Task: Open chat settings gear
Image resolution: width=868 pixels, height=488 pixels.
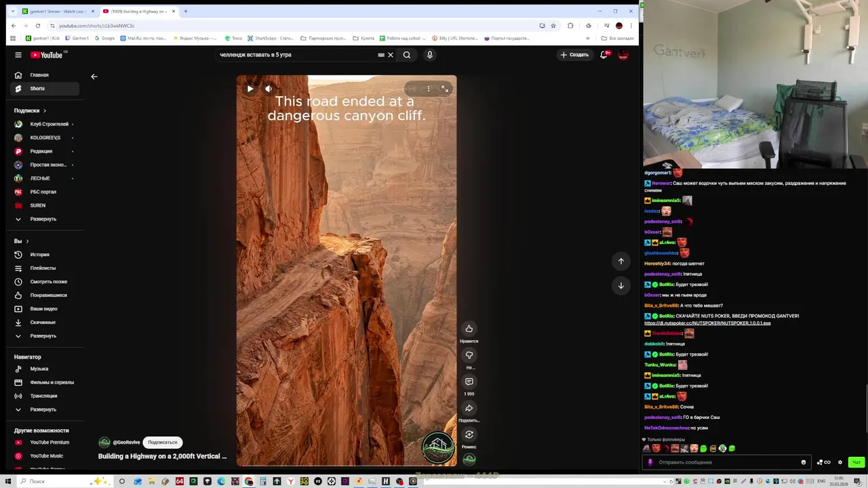Action: [x=840, y=462]
